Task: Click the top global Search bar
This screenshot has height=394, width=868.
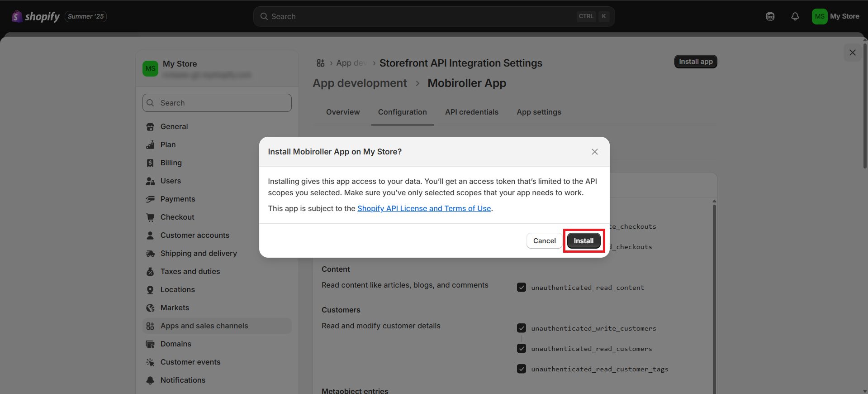Action: pos(434,16)
